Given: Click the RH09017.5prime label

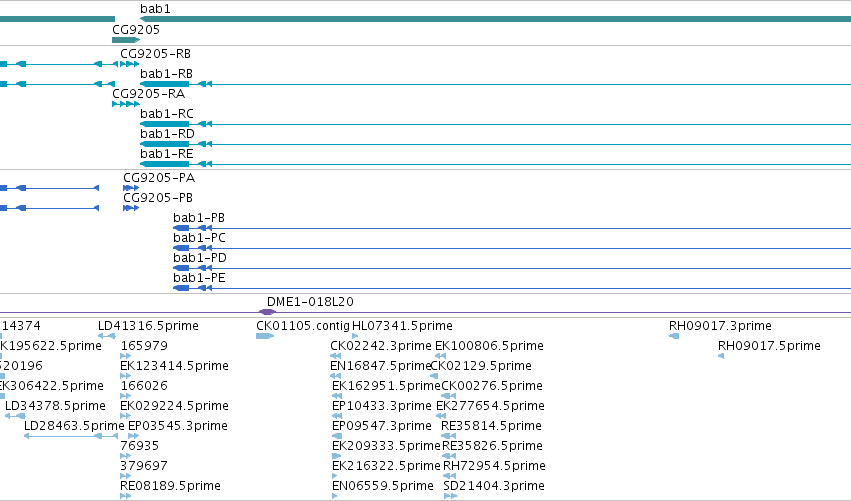Looking at the screenshot, I should coord(769,346).
